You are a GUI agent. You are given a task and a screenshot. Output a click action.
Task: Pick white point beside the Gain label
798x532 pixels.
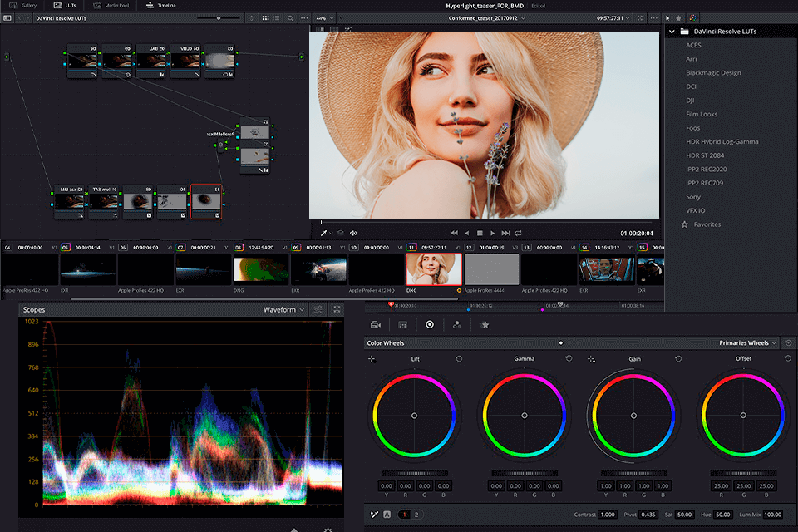[591, 359]
